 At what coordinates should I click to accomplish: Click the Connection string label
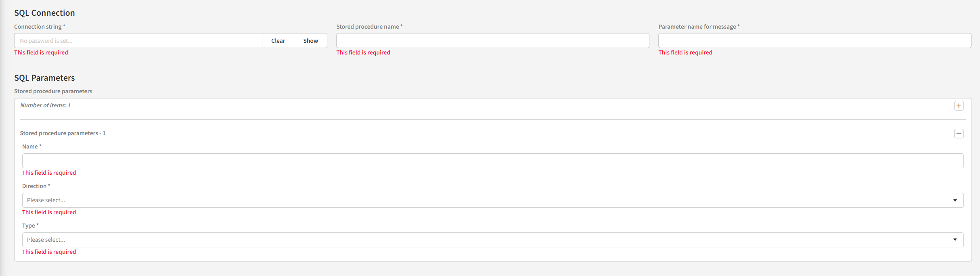click(38, 27)
